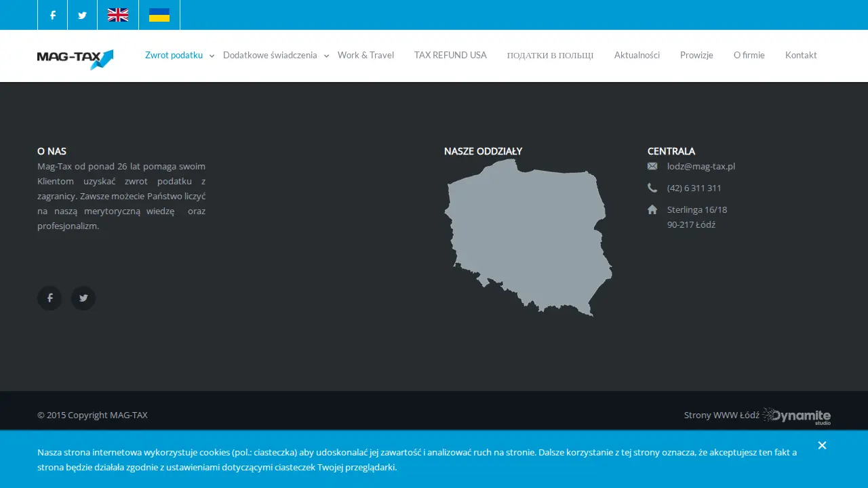868x488 pixels.
Task: Switch language to Ukrainian via flag
Action: (x=159, y=15)
